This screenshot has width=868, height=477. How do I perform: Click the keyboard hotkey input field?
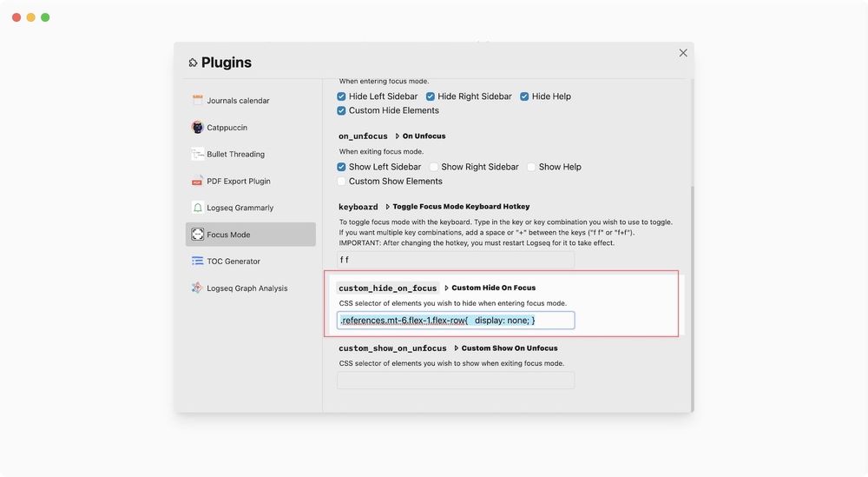click(456, 261)
